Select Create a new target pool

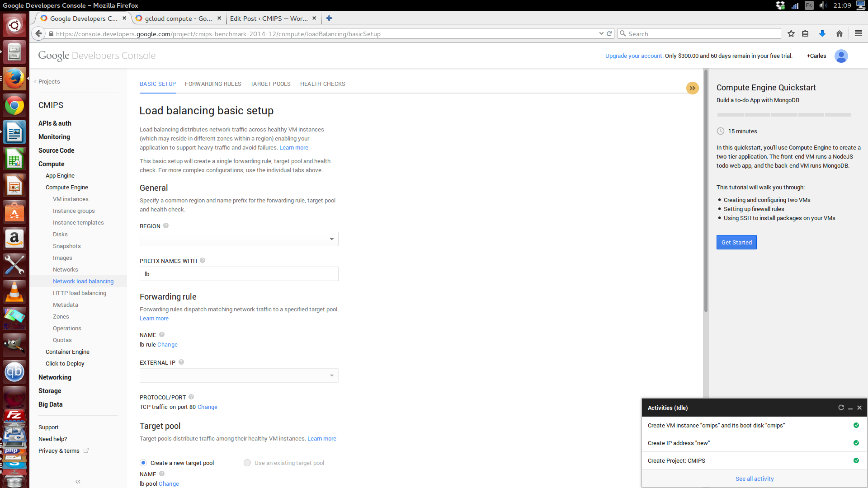point(143,463)
